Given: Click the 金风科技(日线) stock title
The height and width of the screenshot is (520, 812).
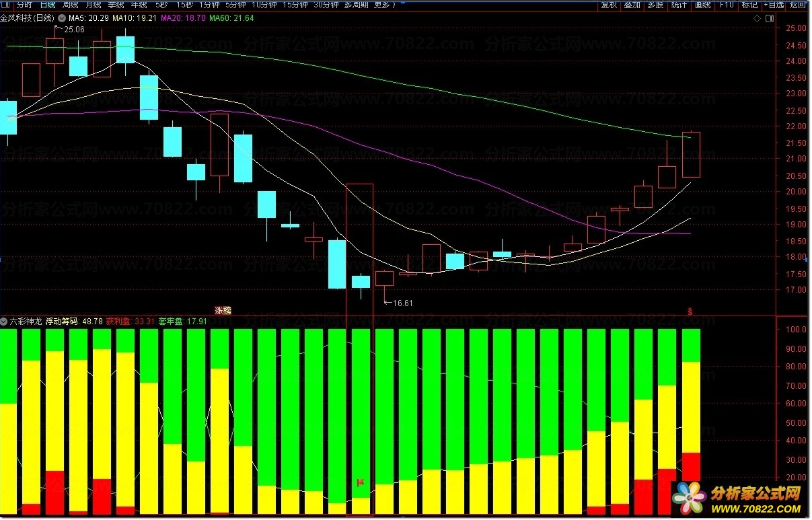Looking at the screenshot, I should tap(28, 18).
